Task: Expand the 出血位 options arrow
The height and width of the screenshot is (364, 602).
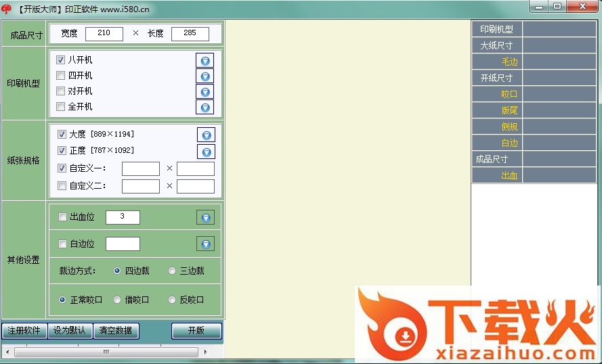Action: pos(205,217)
